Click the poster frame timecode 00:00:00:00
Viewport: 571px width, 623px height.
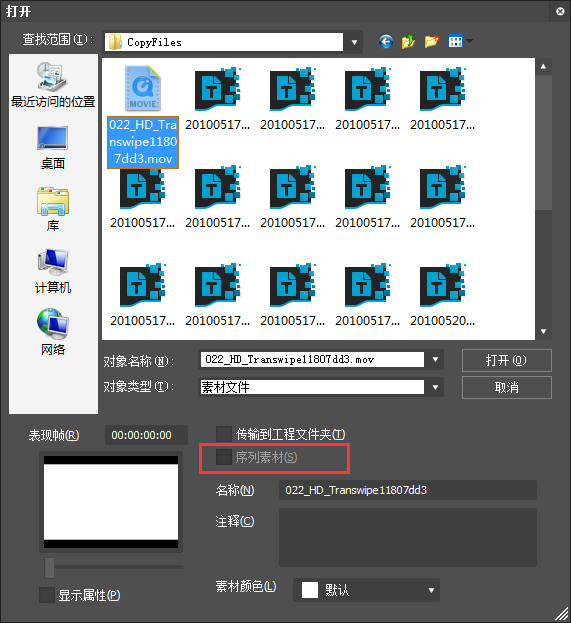point(146,435)
